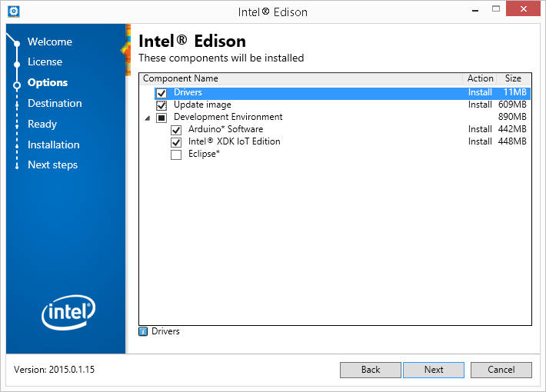Click the Drivers description text below list

165,331
